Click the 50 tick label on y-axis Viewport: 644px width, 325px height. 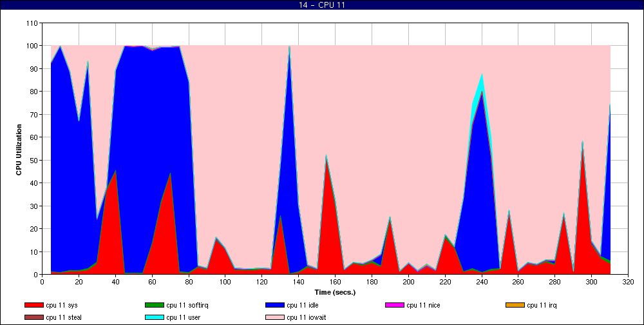(x=34, y=161)
